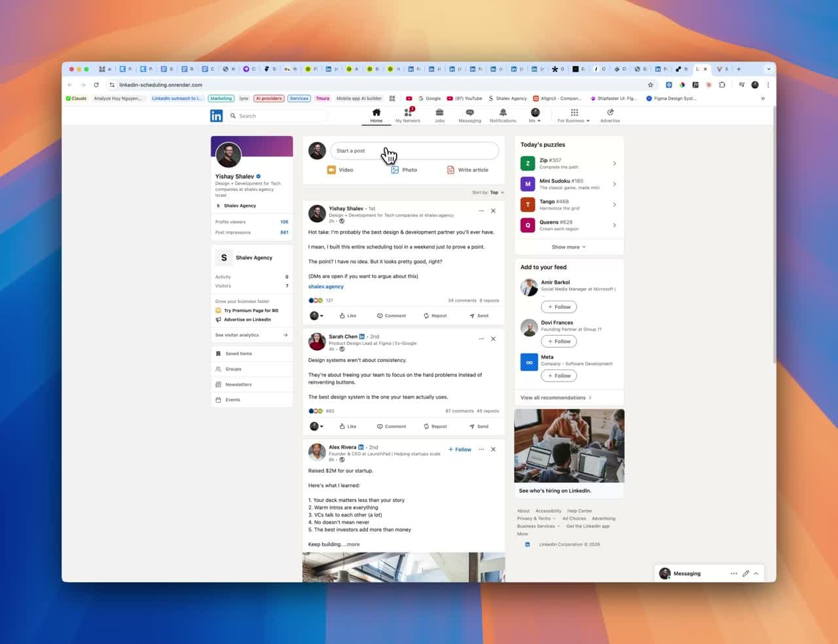Open the shalev.agency link

coord(326,287)
